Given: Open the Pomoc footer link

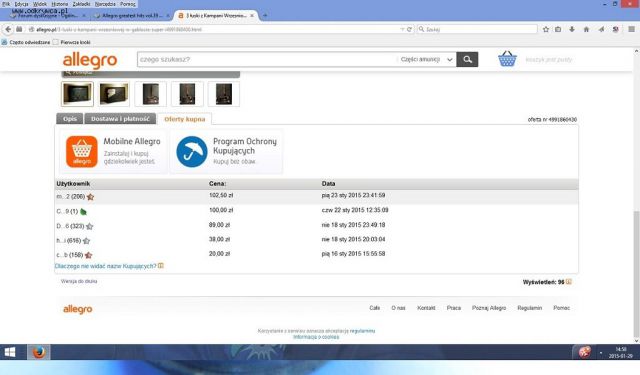Looking at the screenshot, I should 562,308.
